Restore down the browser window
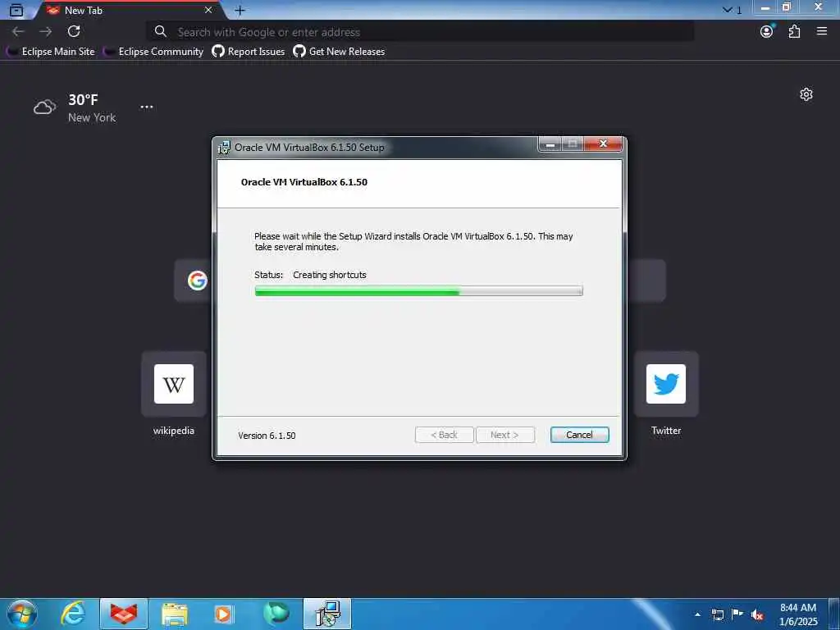The width and height of the screenshot is (840, 630). click(787, 7)
